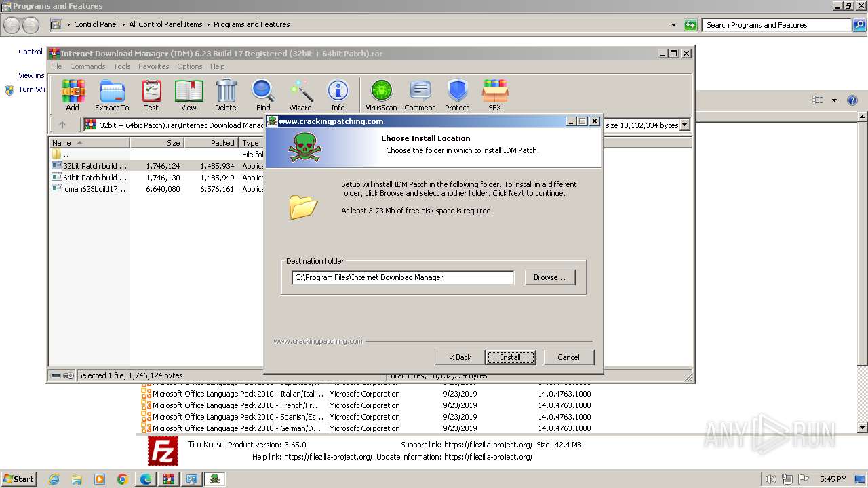Sort by the Size column header
Screen dimensions: 868x488
click(157, 142)
